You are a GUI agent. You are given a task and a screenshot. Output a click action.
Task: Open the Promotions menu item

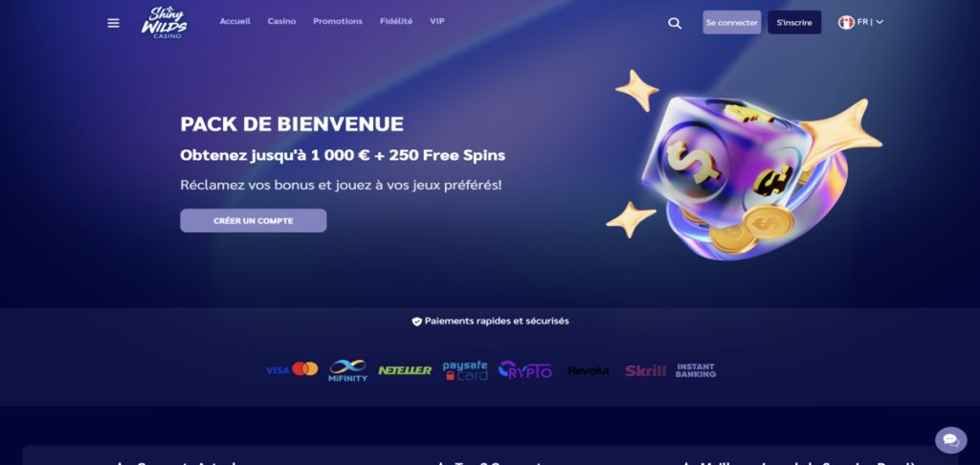click(x=338, y=21)
